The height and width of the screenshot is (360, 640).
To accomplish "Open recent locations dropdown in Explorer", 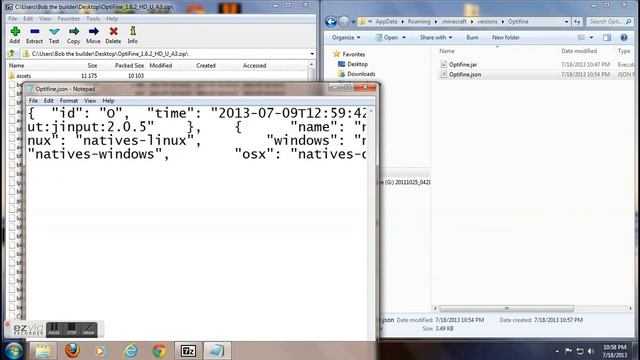I will click(x=353, y=22).
